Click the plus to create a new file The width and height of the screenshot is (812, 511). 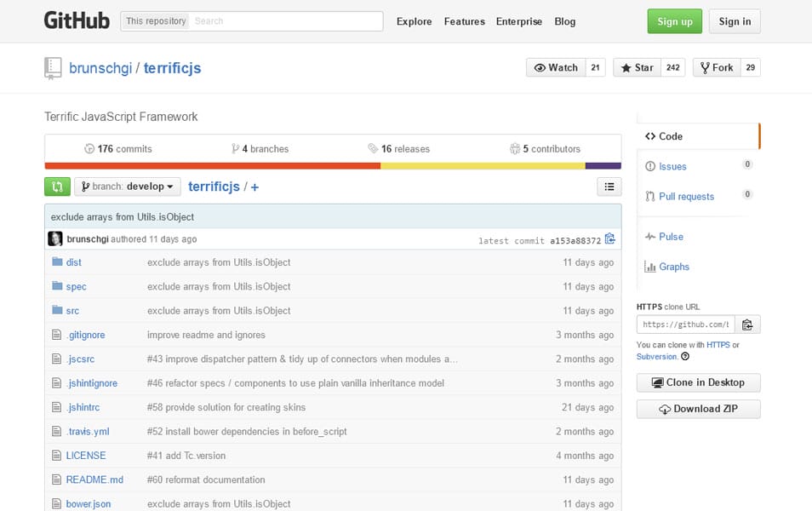(x=254, y=187)
